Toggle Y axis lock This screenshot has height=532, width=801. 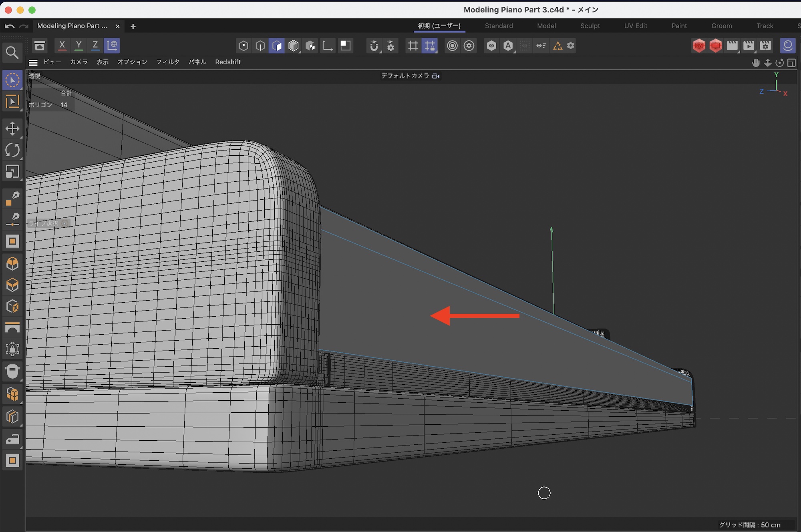click(78, 45)
